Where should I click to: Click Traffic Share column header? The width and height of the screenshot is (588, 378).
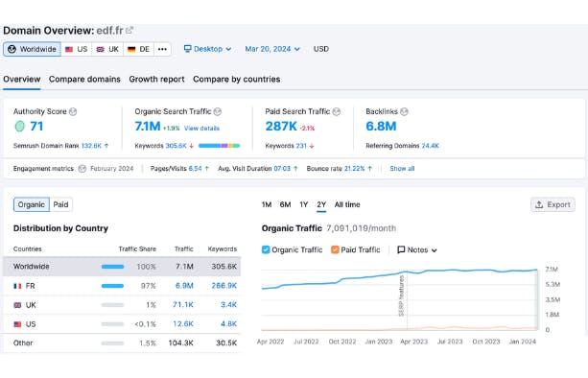click(x=137, y=249)
